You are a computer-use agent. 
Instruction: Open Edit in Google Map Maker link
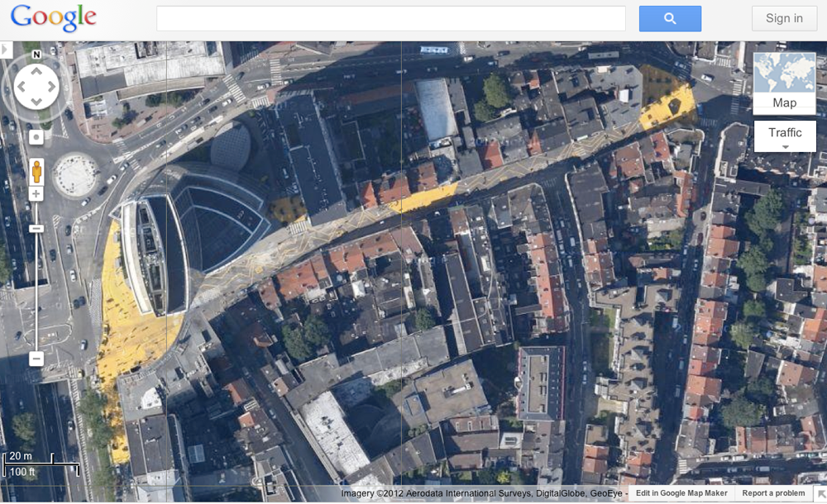[x=681, y=493]
